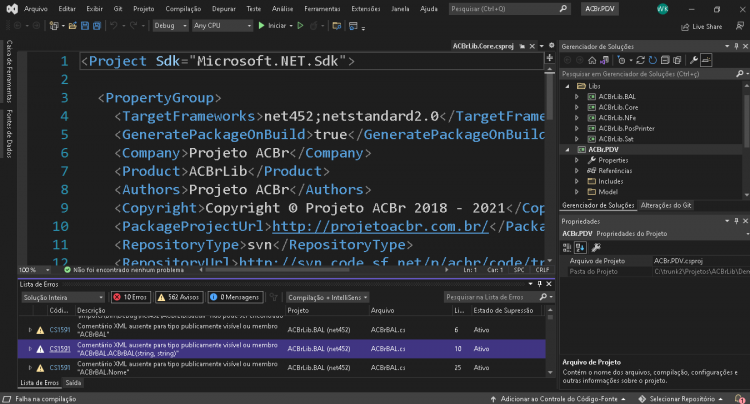Click the Open File folder icon
Viewport: 750px width, 404px height.
73,26
